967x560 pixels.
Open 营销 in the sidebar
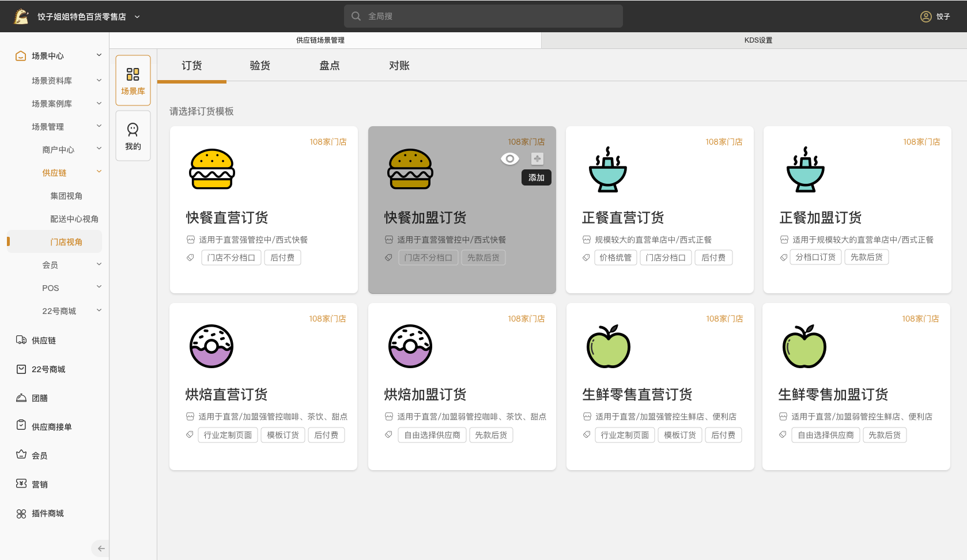point(39,485)
